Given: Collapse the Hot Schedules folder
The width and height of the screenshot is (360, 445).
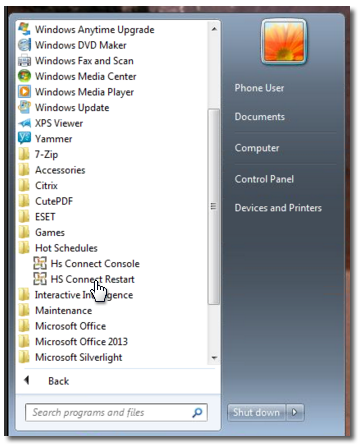Looking at the screenshot, I should click(x=58, y=248).
